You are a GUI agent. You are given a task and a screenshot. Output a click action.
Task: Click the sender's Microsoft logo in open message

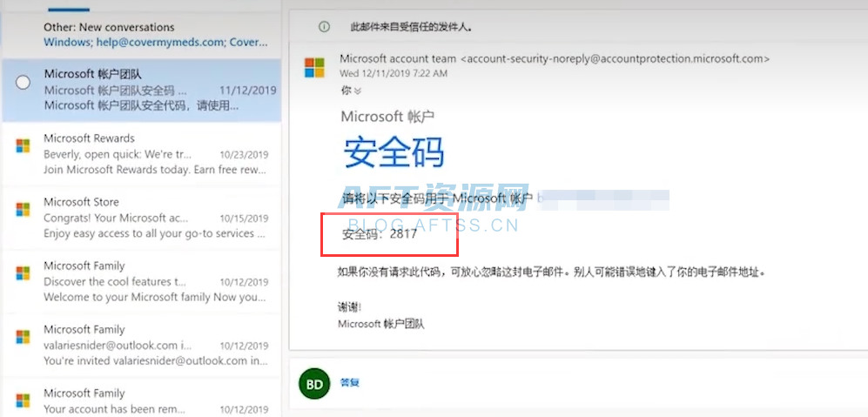point(313,67)
